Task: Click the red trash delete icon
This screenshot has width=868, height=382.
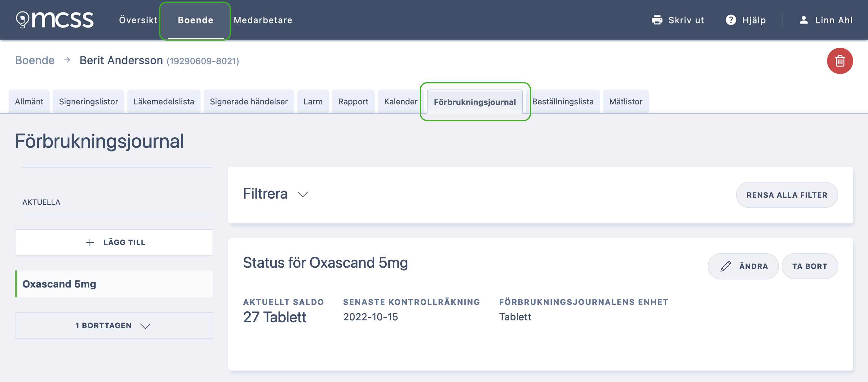Action: coord(840,61)
